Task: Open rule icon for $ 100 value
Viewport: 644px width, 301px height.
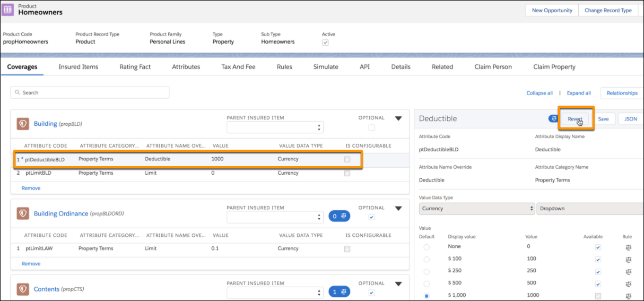Action: tap(629, 259)
